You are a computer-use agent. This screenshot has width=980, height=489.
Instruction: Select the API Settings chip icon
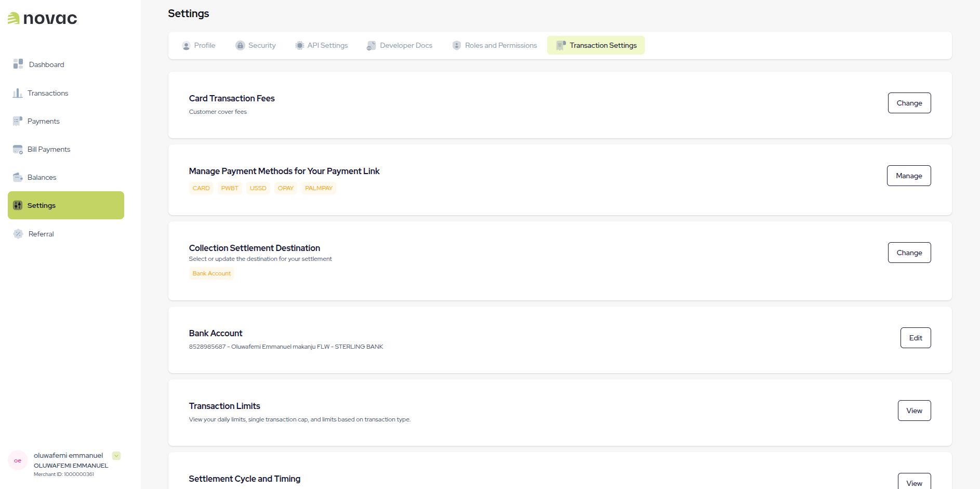(x=299, y=46)
